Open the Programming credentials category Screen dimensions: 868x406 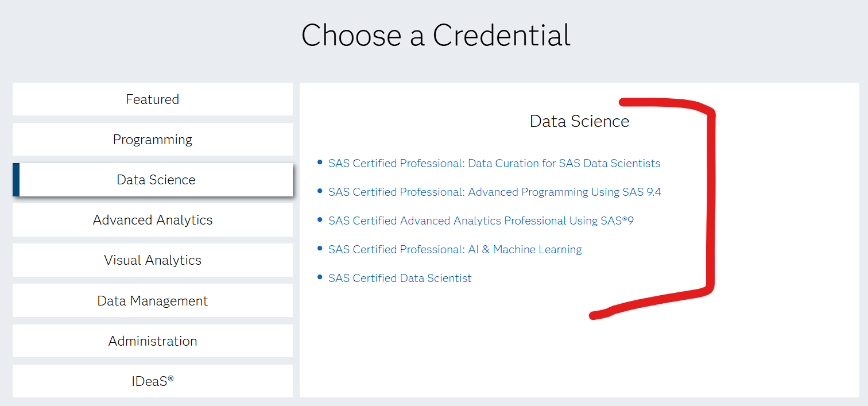[x=152, y=139]
